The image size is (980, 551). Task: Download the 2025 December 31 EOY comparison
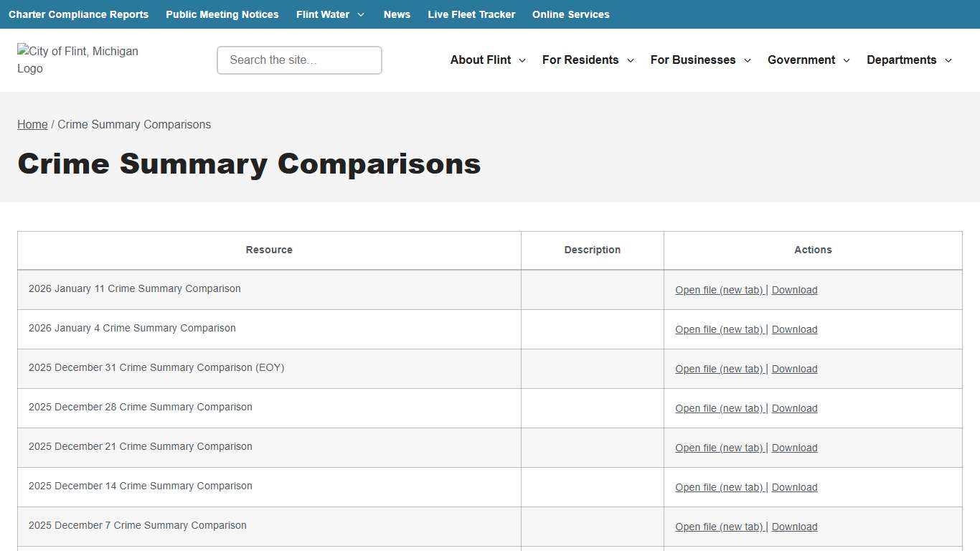(x=794, y=369)
